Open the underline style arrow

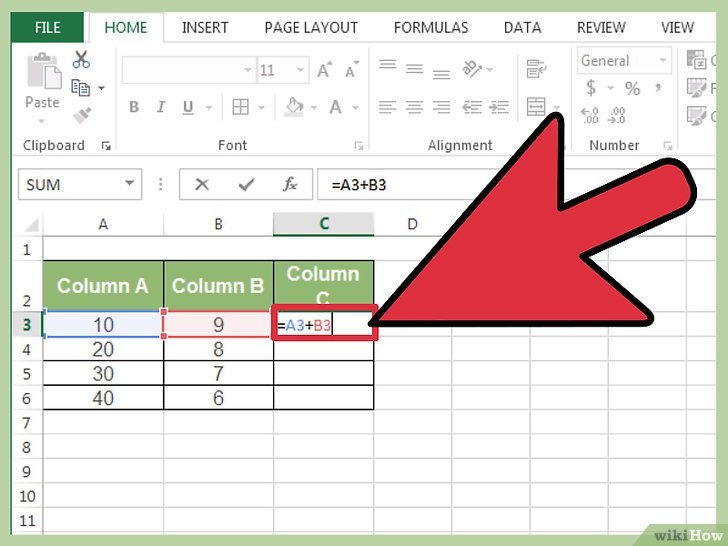pos(209,108)
